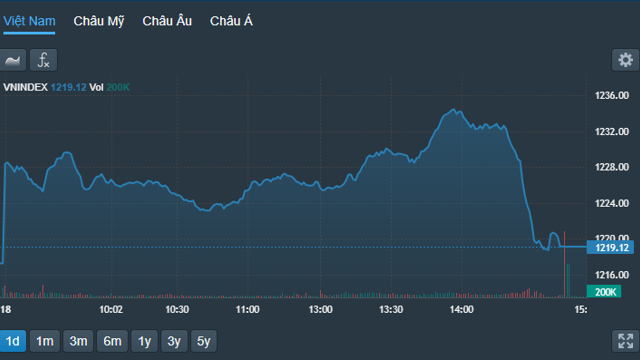
Task: Select the 1d time range
Action: click(x=13, y=341)
